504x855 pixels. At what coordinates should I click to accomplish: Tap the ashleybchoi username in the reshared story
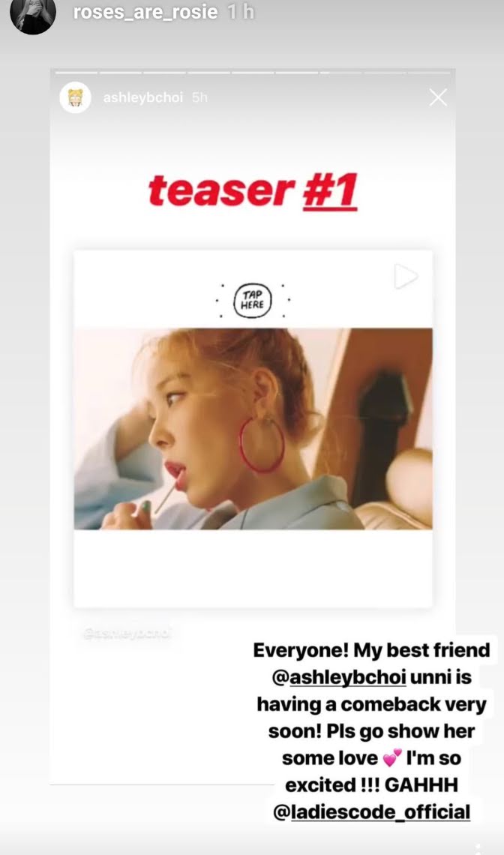pos(143,97)
